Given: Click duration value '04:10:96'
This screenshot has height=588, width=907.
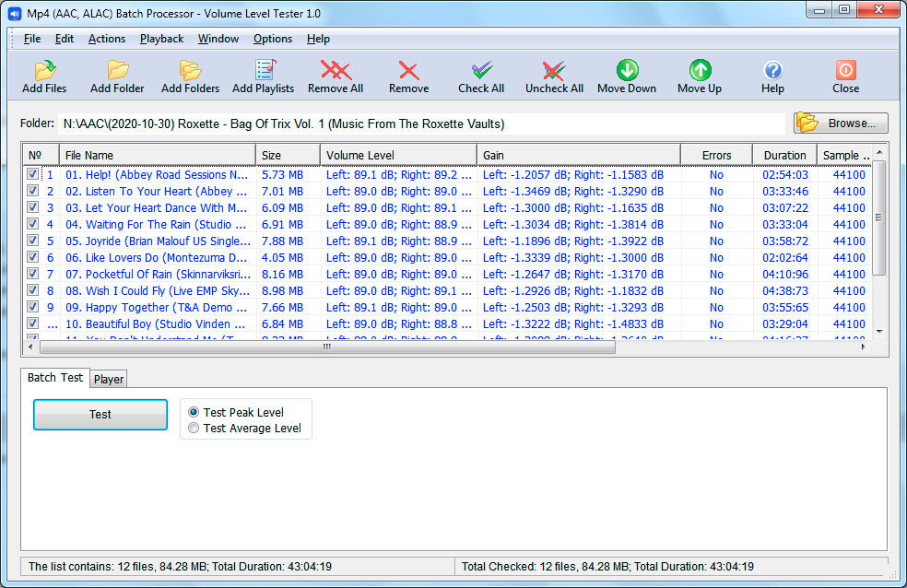Looking at the screenshot, I should point(785,274).
